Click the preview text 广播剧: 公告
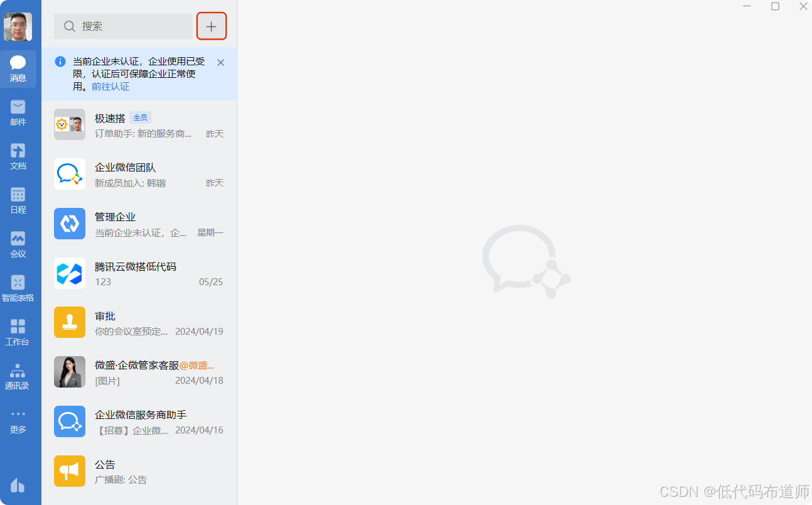The height and width of the screenshot is (505, 812). point(121,480)
